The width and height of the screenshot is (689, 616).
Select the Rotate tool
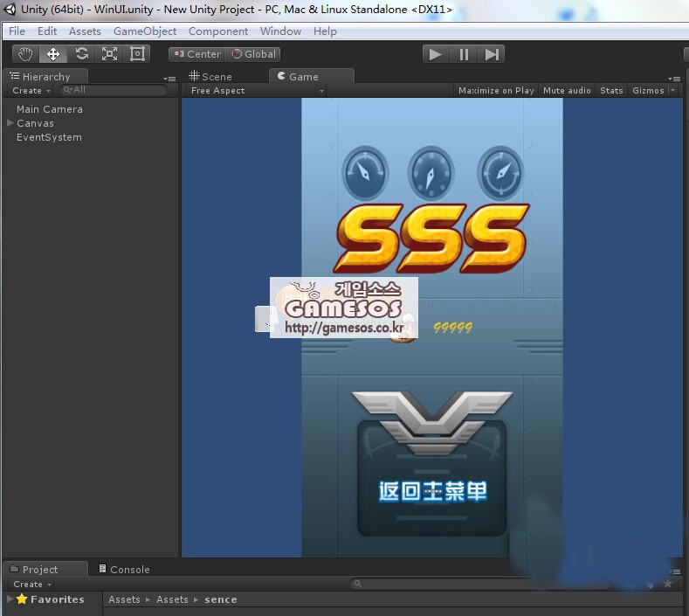pyautogui.click(x=81, y=54)
